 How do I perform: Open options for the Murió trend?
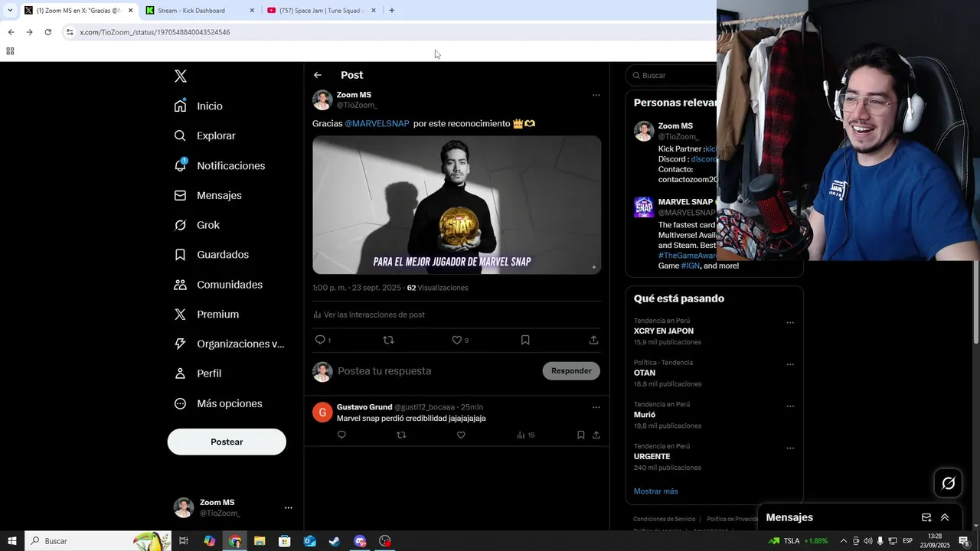pos(790,406)
